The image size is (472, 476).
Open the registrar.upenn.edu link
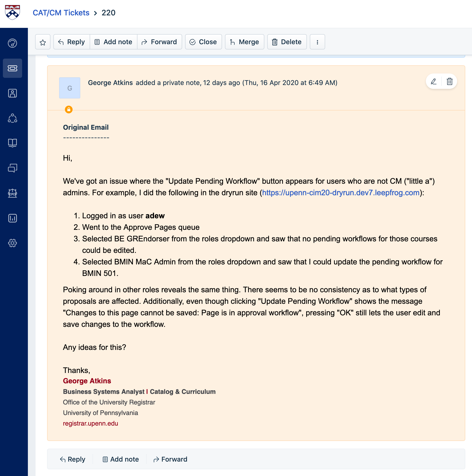(x=90, y=423)
